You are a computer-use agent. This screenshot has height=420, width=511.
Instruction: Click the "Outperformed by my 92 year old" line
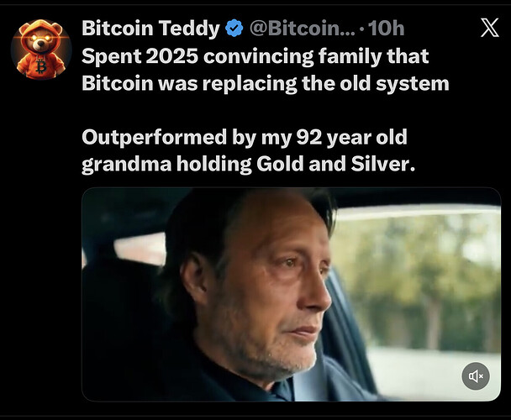coord(244,137)
